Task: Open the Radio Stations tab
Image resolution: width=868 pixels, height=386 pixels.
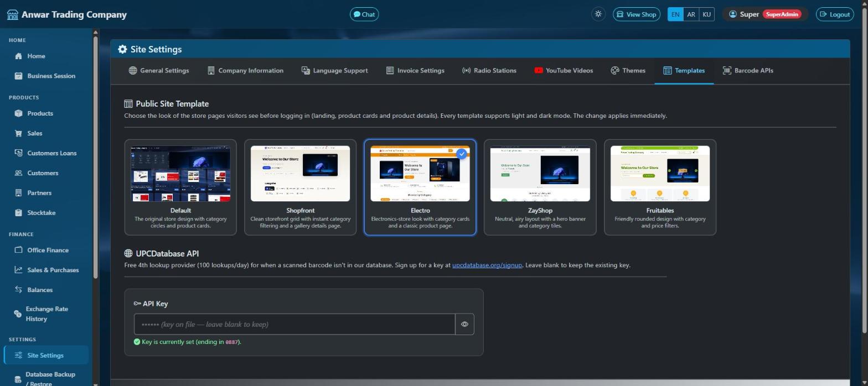Action: point(489,71)
